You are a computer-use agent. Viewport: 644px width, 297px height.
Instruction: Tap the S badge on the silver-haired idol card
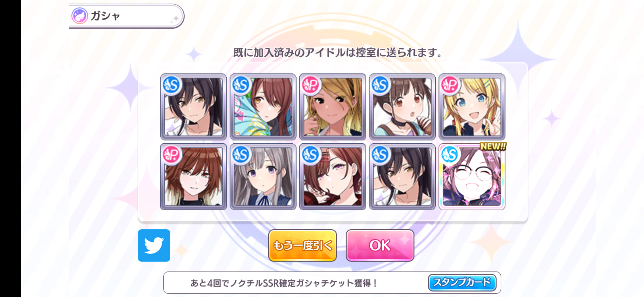(x=241, y=155)
